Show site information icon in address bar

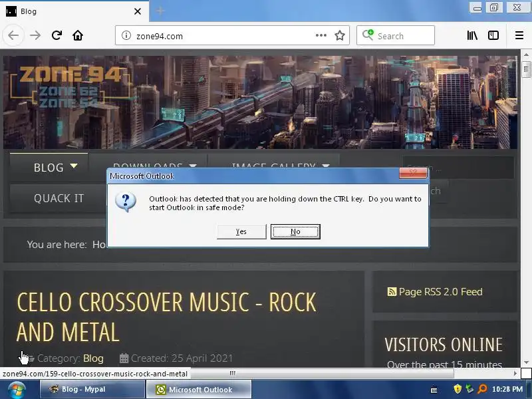click(126, 35)
